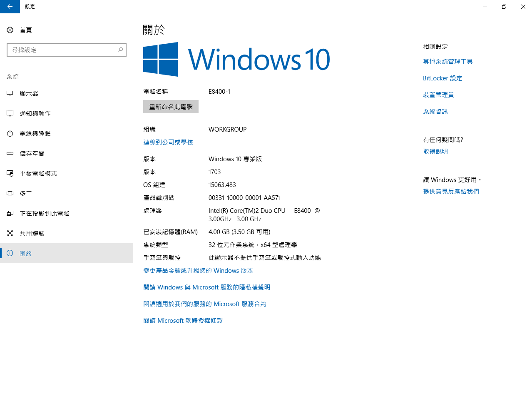532x409 pixels.
Task: Open 正在投影到此電腦 page
Action: (x=67, y=213)
